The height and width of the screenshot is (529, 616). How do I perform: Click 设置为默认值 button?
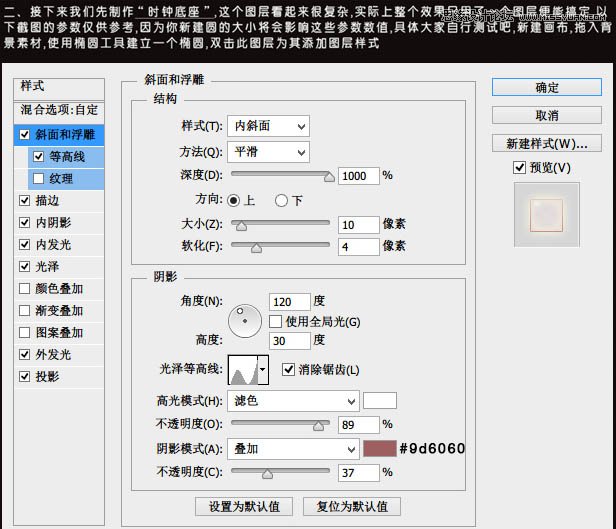coord(244,507)
